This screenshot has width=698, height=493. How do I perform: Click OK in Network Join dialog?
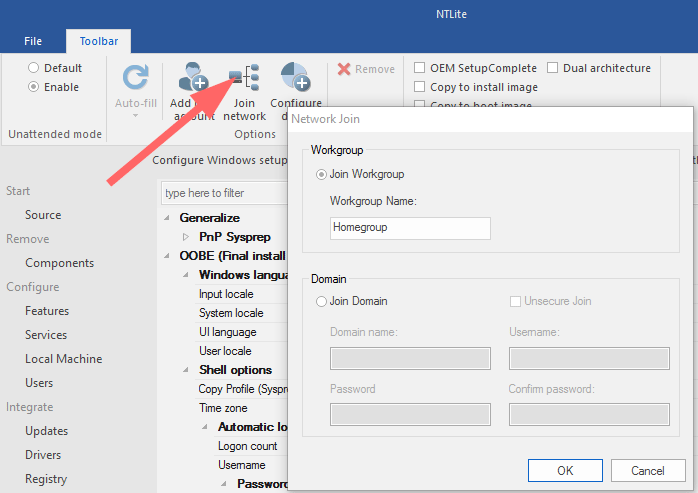point(565,471)
